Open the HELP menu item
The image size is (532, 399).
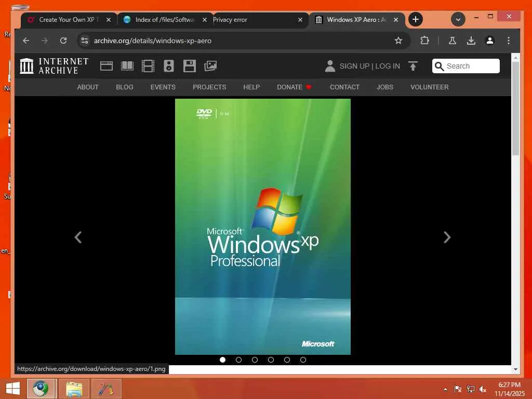coord(251,87)
